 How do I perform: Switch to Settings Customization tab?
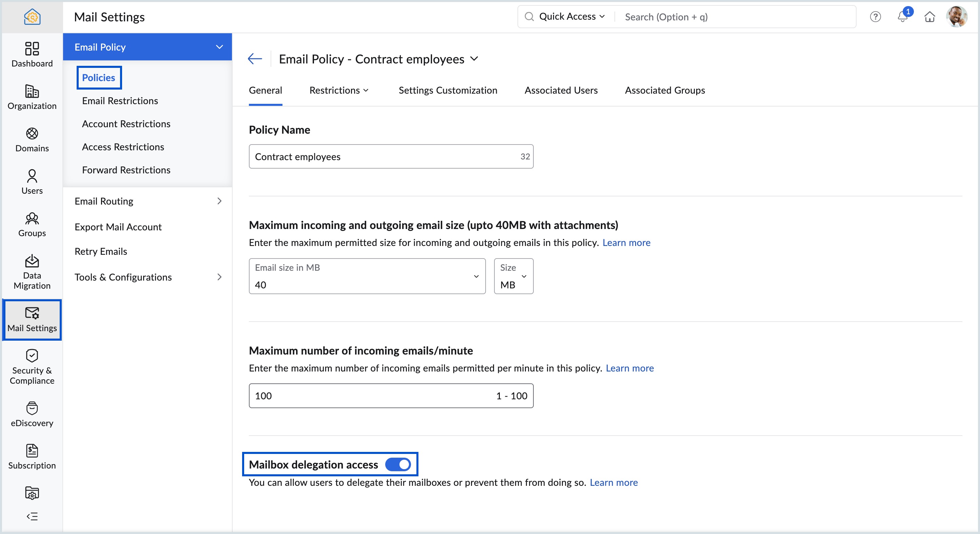pyautogui.click(x=448, y=90)
